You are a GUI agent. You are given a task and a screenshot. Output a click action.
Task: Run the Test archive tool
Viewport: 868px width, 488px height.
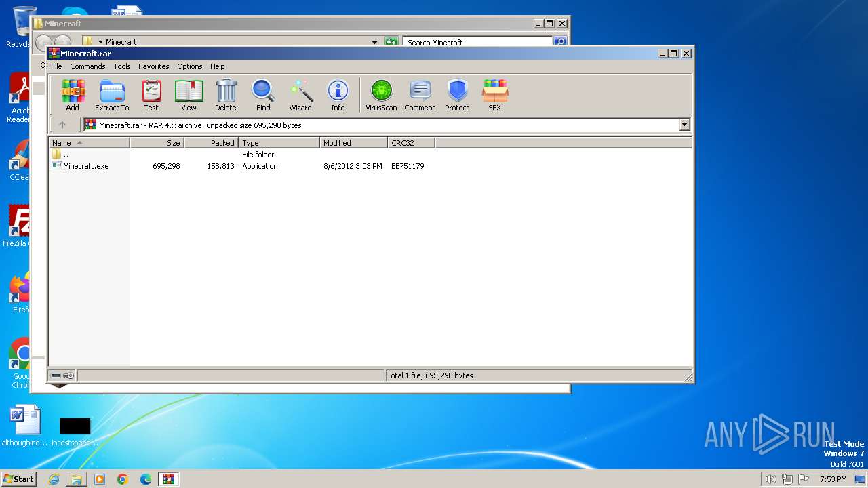(151, 96)
